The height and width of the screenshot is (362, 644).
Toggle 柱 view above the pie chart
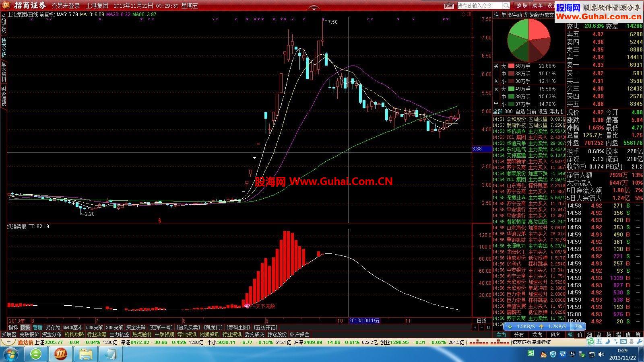pos(496,15)
